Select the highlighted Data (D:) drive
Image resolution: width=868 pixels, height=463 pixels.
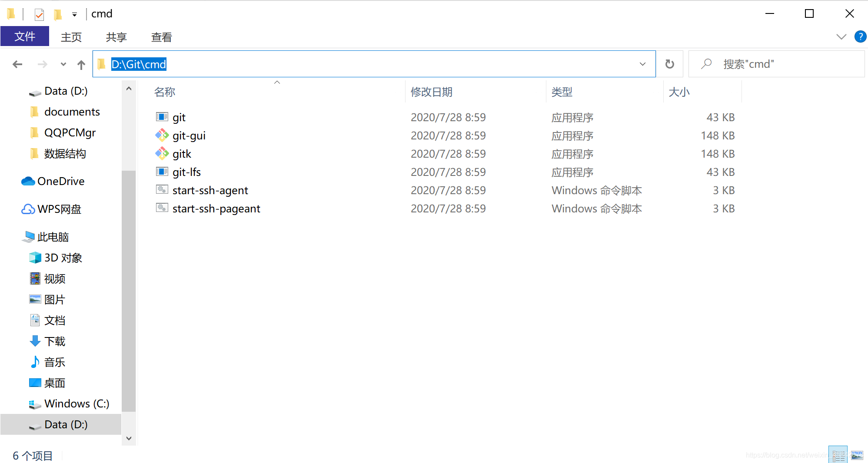tap(61, 424)
